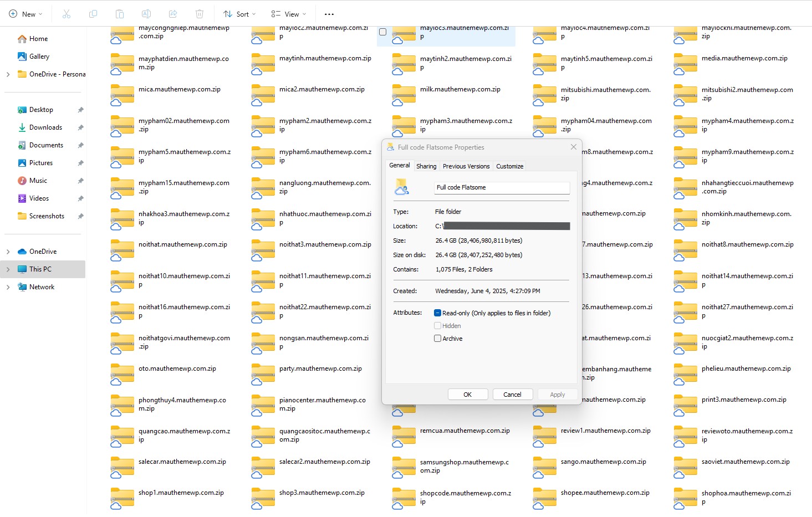Click the Apply button

click(x=558, y=395)
